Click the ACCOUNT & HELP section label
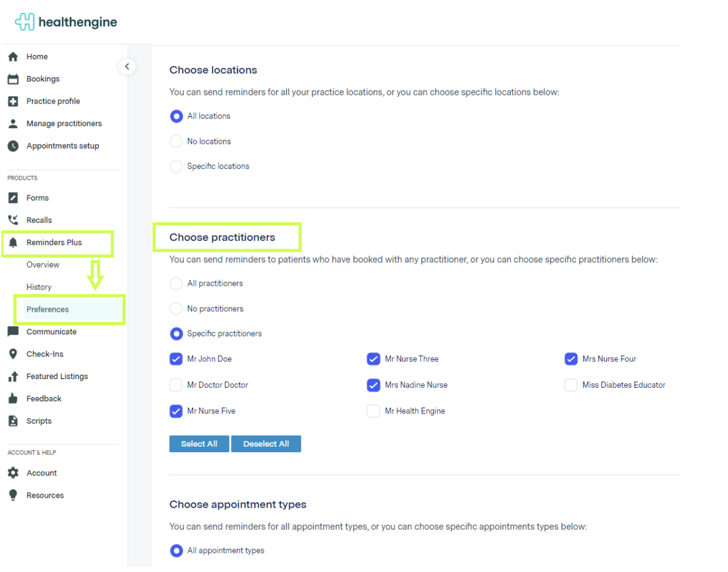 (x=32, y=453)
